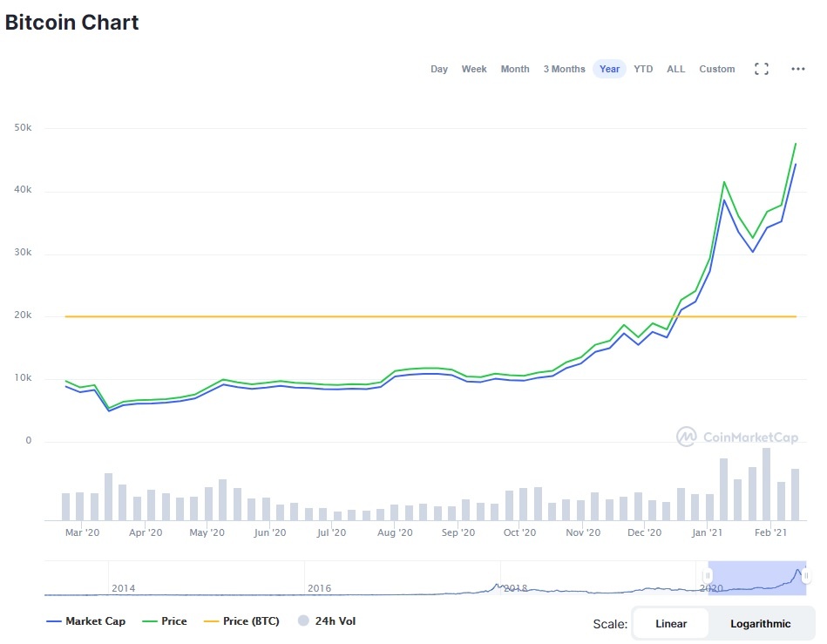Hide the Price (BTC) series legend
Screen dimensions: 827x644
[x=242, y=621]
